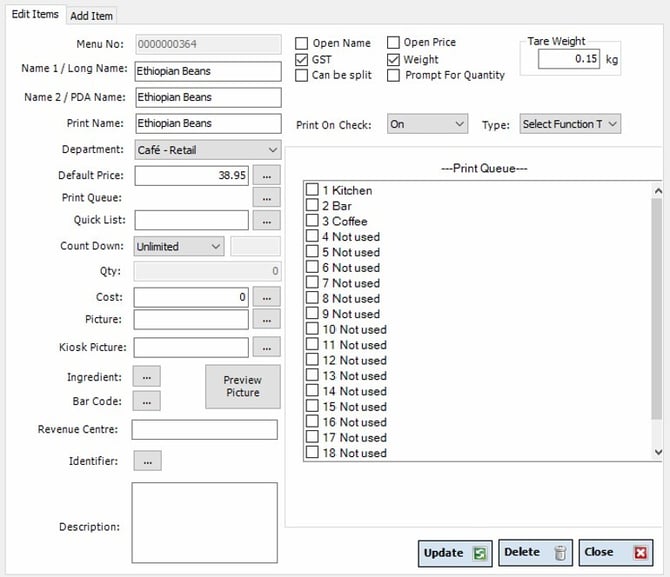The image size is (670, 577).
Task: Click the Picture path field
Action: pyautogui.click(x=191, y=320)
